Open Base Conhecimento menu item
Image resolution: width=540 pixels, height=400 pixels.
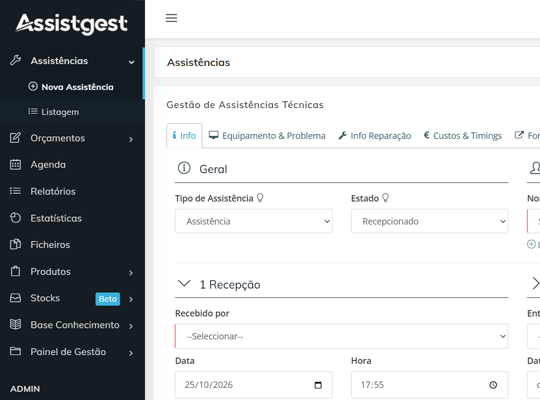72,325
